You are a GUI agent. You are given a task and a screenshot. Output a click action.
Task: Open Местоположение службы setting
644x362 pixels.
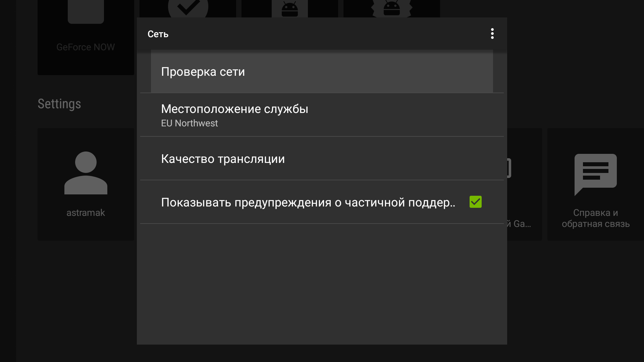[x=322, y=115]
